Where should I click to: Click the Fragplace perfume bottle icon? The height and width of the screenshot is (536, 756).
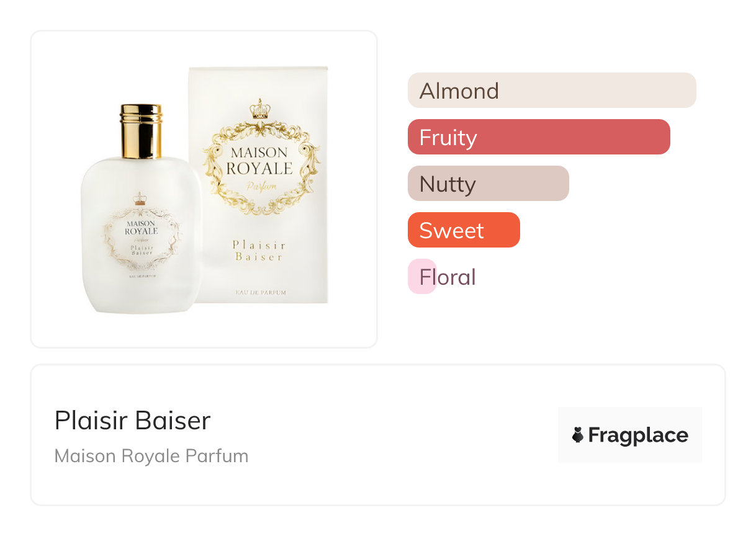click(578, 435)
